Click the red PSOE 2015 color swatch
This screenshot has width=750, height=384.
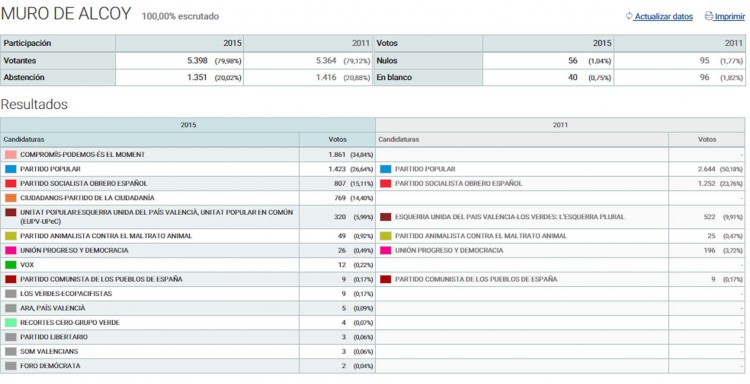pos(11,183)
